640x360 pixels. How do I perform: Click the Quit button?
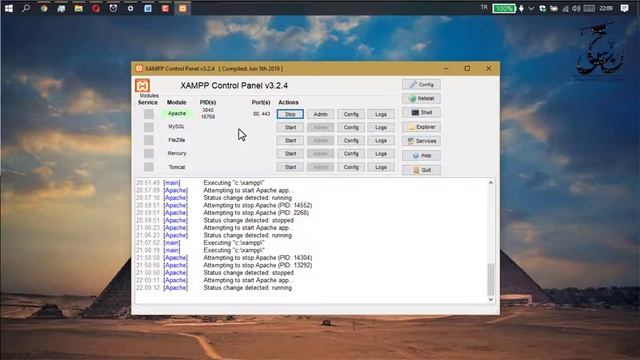[x=421, y=170]
